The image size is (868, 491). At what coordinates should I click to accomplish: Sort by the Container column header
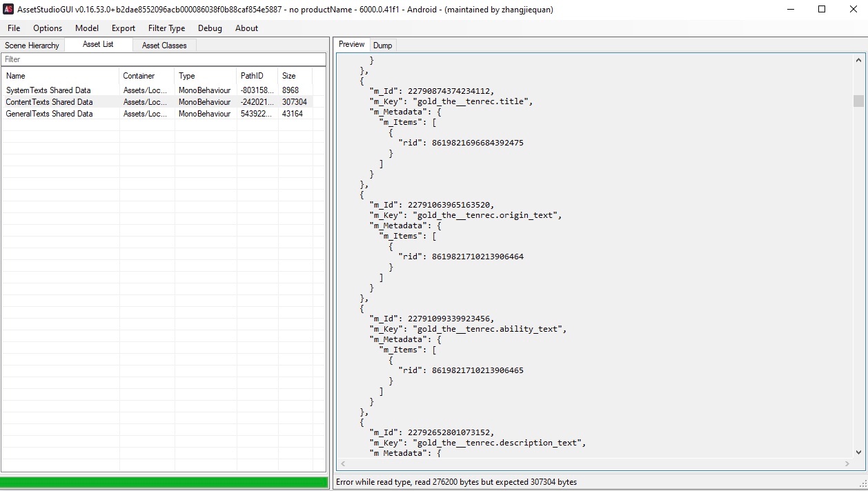147,76
